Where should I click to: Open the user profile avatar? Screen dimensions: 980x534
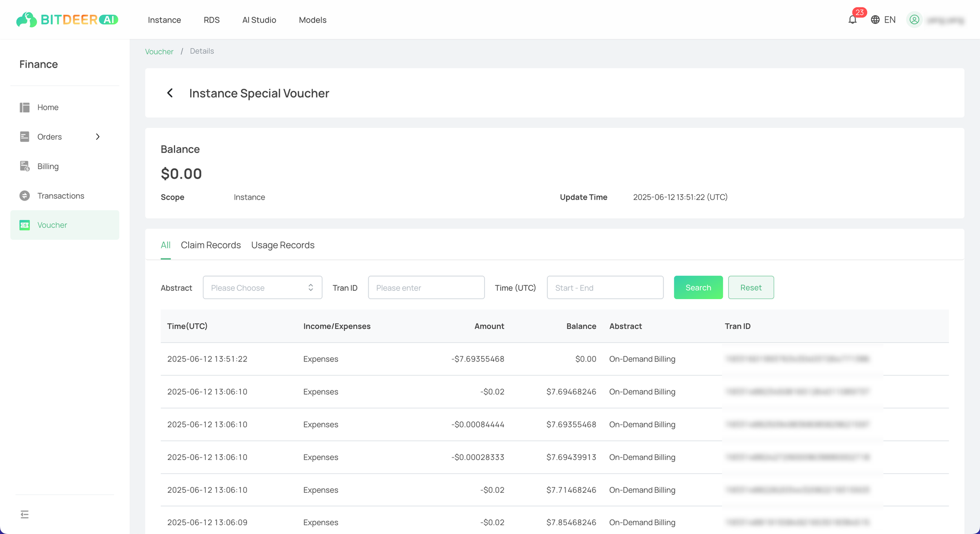[914, 20]
